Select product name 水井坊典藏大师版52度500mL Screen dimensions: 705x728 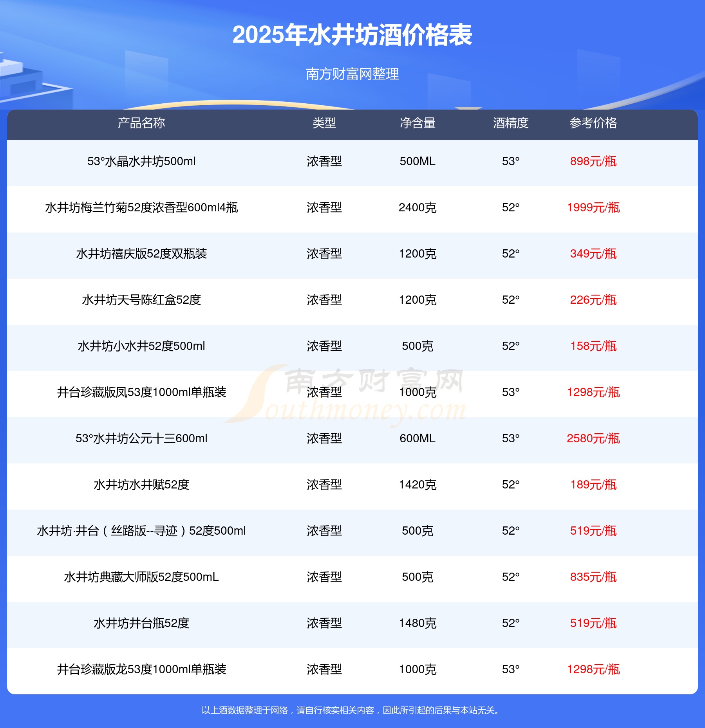141,577
